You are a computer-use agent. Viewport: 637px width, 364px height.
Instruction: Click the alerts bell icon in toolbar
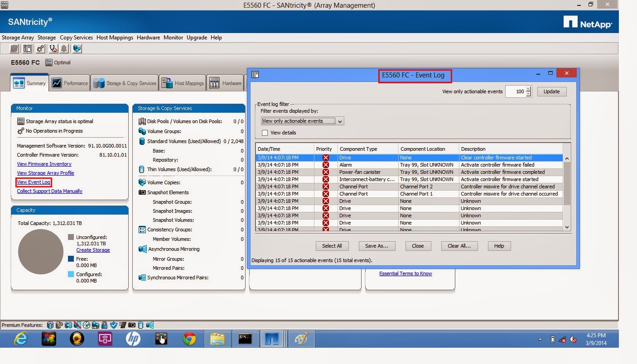[63, 48]
